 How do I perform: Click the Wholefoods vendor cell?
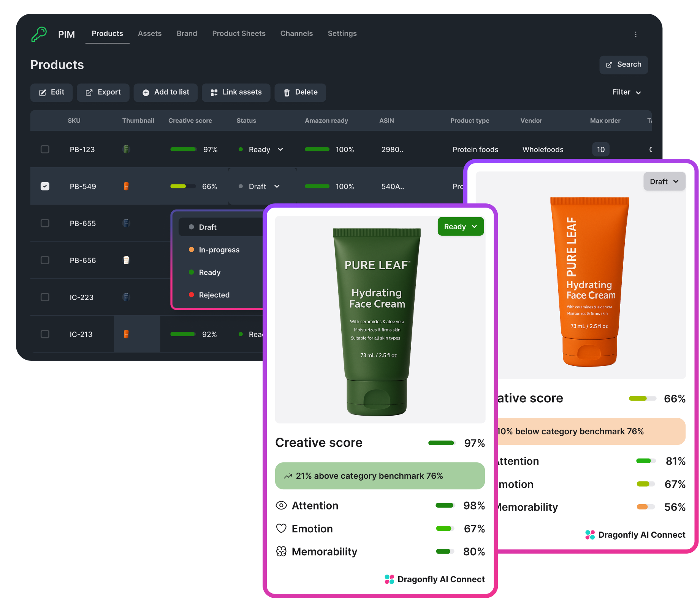[543, 149]
